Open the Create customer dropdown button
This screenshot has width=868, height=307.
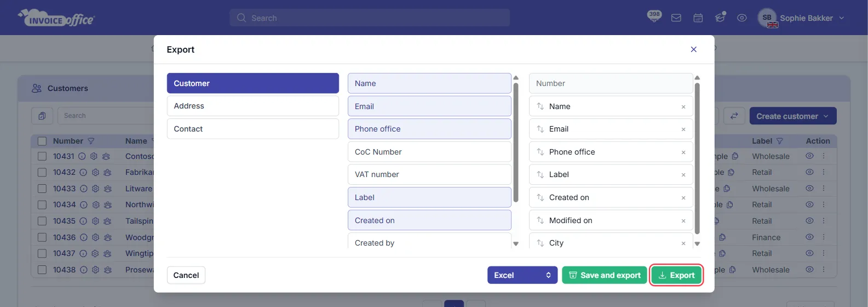coord(793,116)
